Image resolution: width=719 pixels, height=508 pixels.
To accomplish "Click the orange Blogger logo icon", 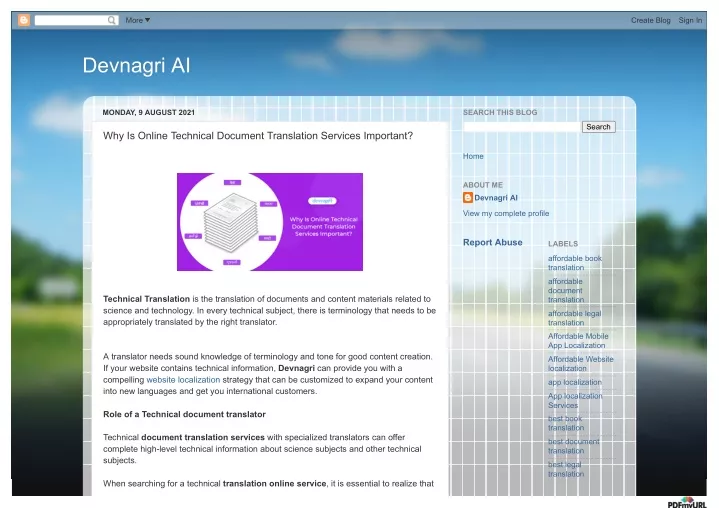I will 24,20.
